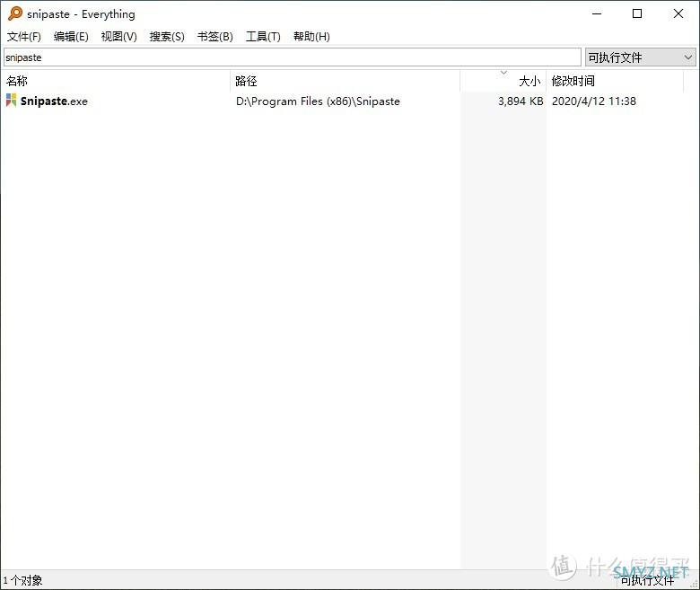Viewport: 700px width, 590px height.
Task: Open the 帮助(H) menu
Action: (311, 37)
